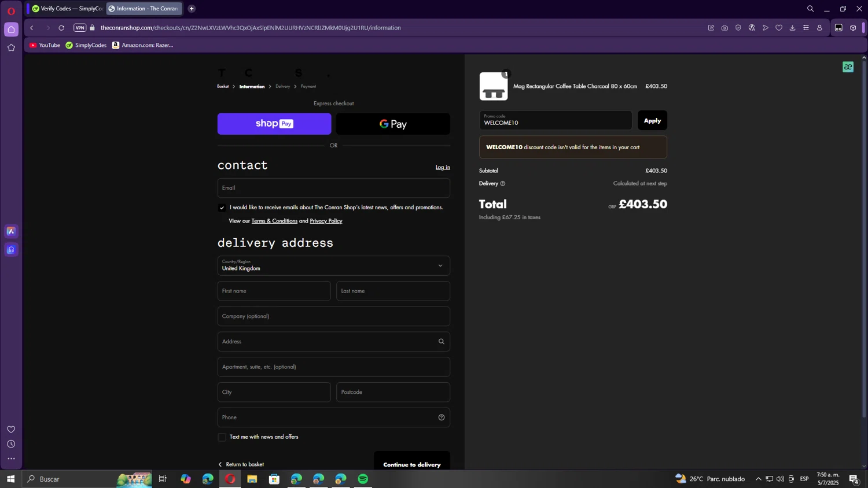
Task: Click the Postcode field
Action: point(393,392)
